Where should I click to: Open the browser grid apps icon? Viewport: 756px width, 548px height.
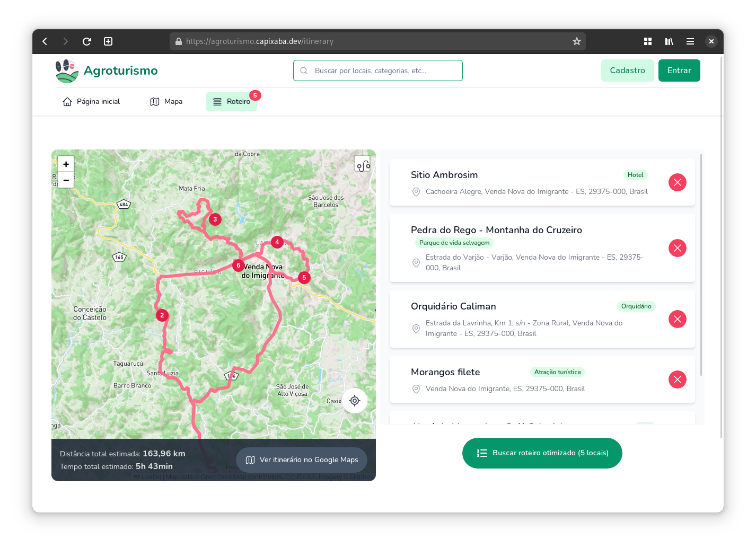click(648, 41)
